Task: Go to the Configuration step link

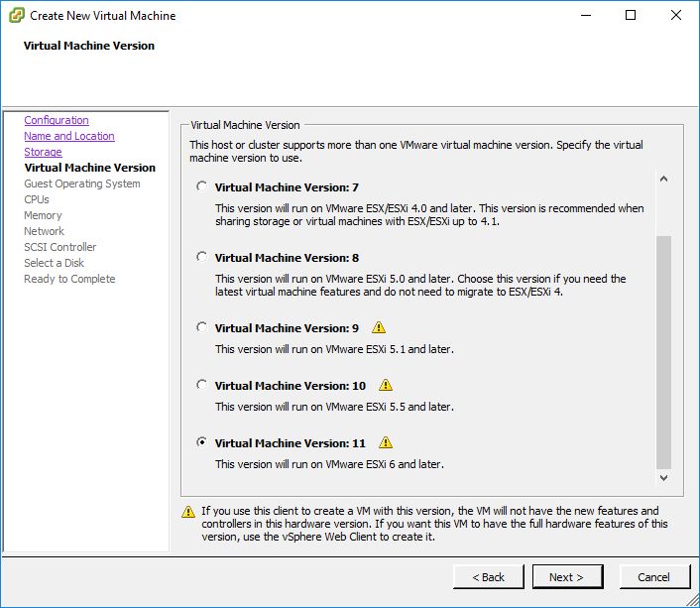Action: (x=57, y=120)
